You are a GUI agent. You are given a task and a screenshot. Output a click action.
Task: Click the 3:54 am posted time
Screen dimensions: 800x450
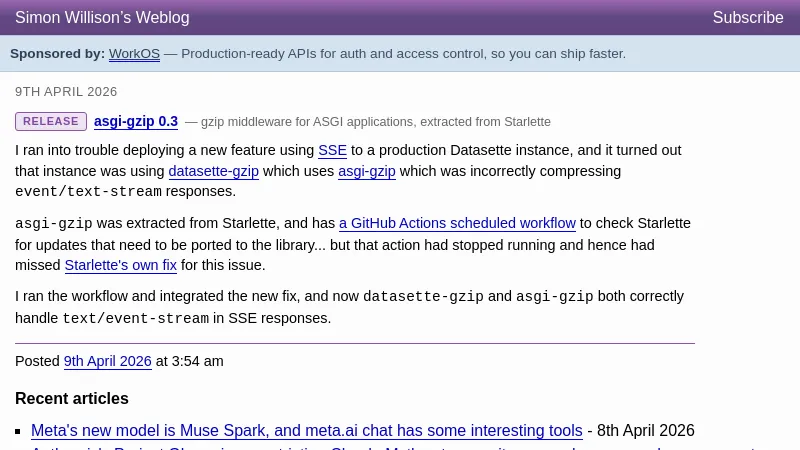pyautogui.click(x=197, y=362)
